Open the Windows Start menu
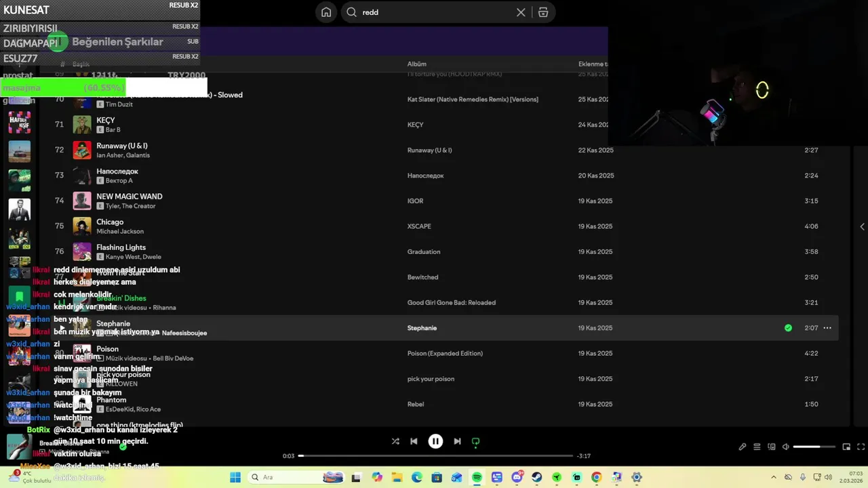Viewport: 868px width, 488px height. coord(235,477)
